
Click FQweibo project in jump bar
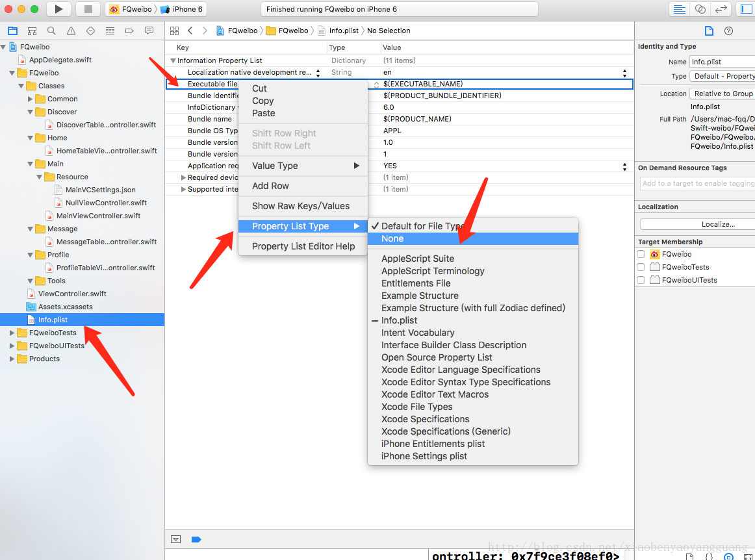[237, 31]
